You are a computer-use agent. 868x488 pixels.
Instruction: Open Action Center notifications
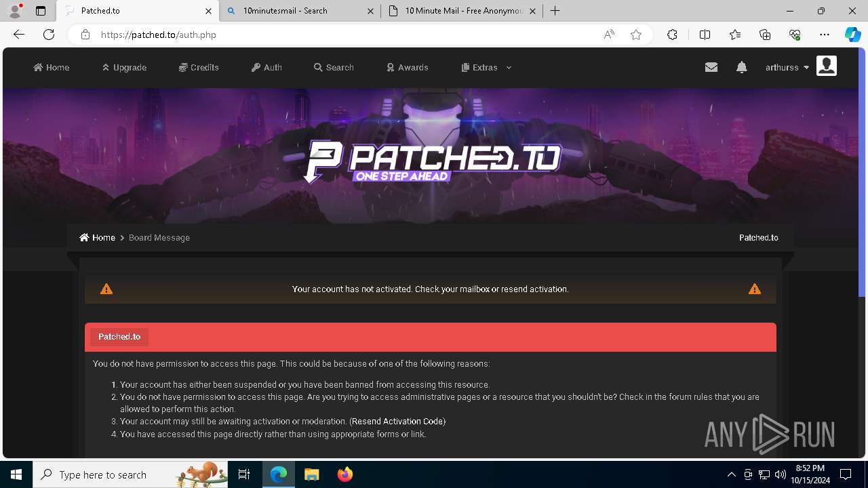[x=846, y=474]
